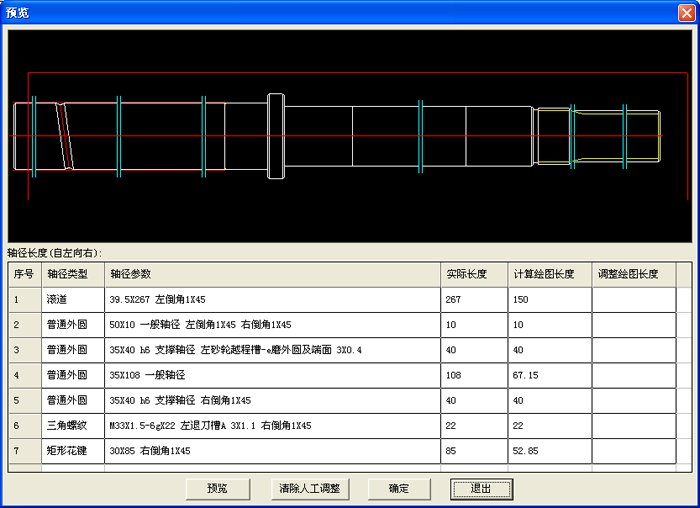Click the 退出 button
The height and width of the screenshot is (508, 700).
click(x=481, y=488)
